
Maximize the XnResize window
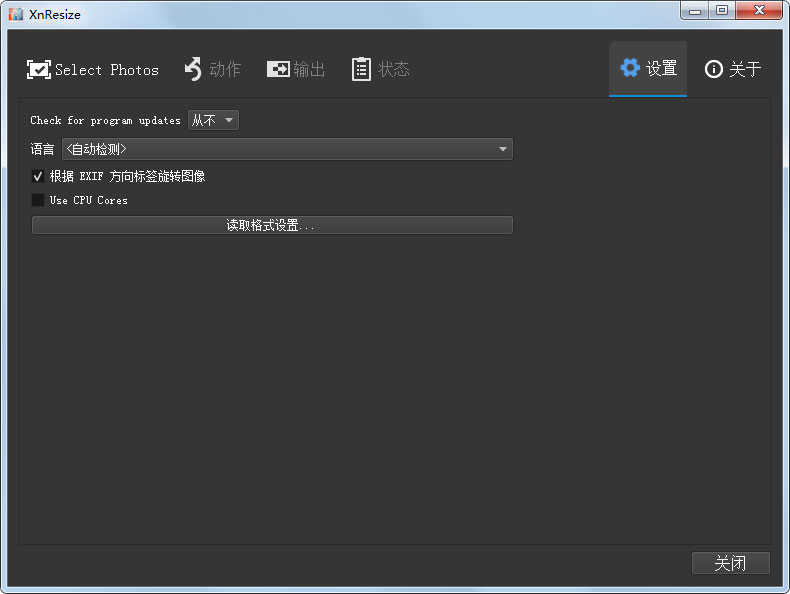pos(722,11)
